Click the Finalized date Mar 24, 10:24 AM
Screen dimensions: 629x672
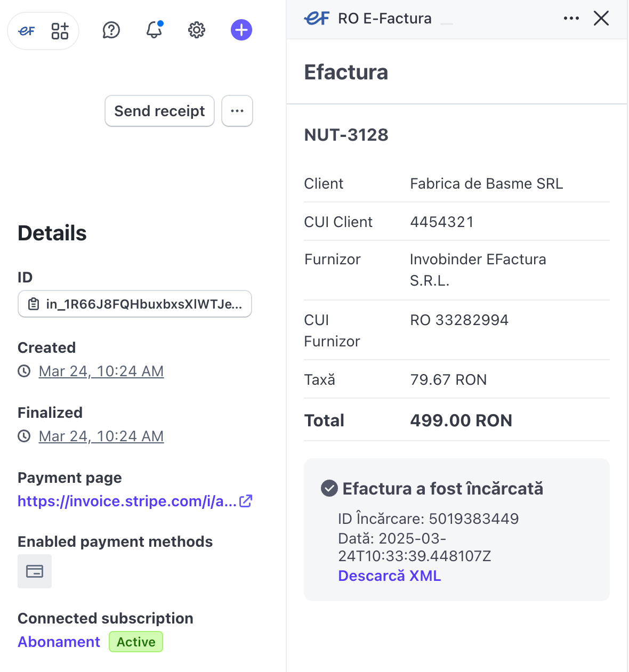pyautogui.click(x=101, y=436)
